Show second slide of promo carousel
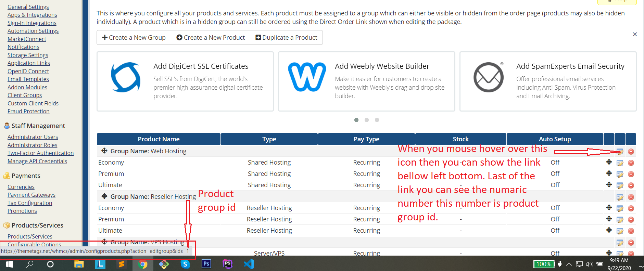644x271 pixels. (x=367, y=120)
